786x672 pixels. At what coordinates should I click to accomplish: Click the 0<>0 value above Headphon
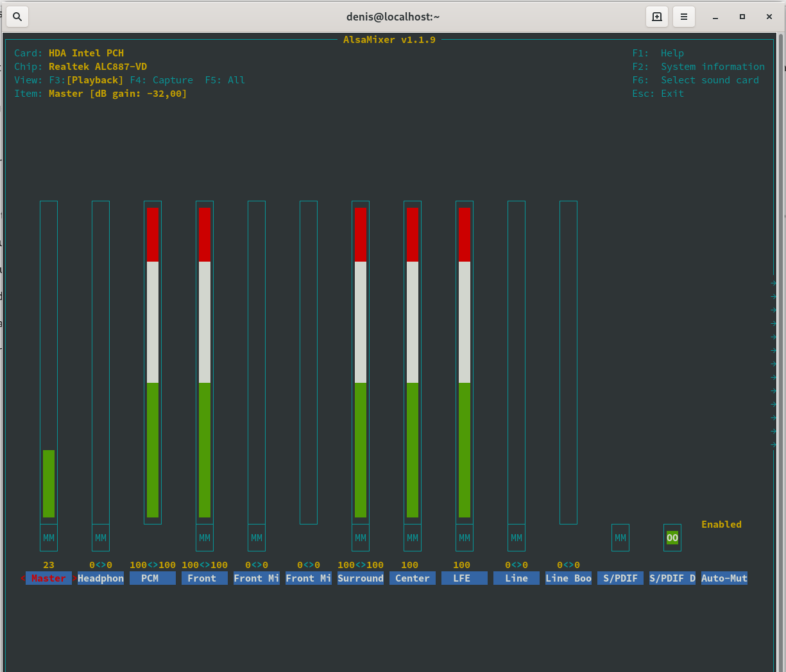pos(101,565)
